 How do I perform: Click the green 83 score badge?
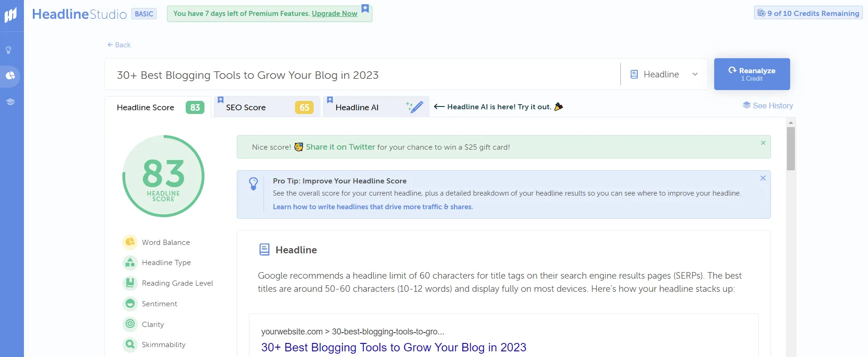(x=195, y=107)
